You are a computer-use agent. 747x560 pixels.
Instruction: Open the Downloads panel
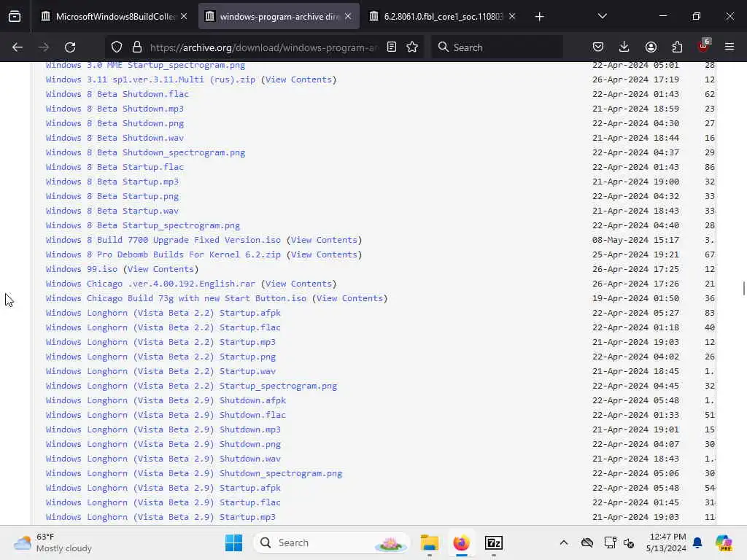point(624,47)
